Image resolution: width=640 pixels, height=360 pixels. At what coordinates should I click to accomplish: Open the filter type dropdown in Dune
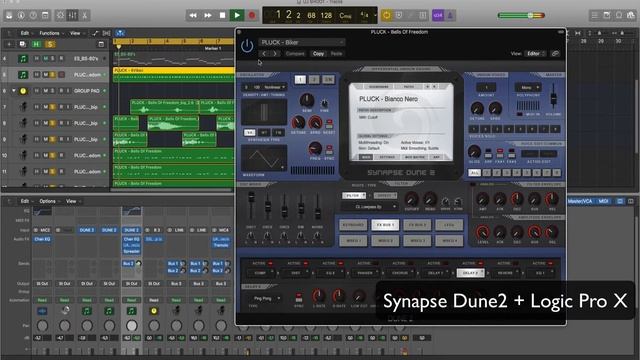click(370, 207)
